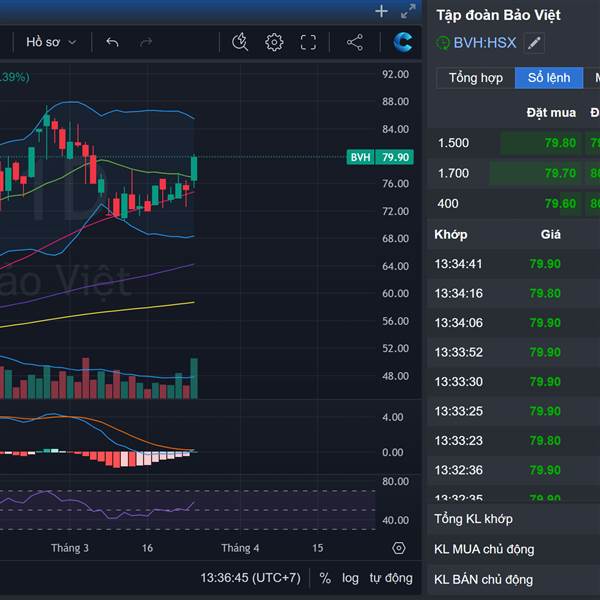The height and width of the screenshot is (600, 600).
Task: Click the Đặt mua column header
Action: (551, 112)
